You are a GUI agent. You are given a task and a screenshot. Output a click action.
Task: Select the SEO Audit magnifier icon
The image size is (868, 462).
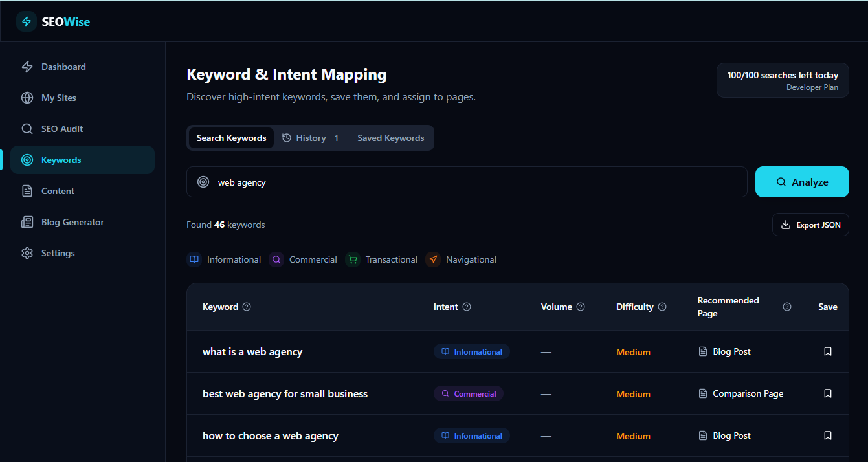click(27, 129)
